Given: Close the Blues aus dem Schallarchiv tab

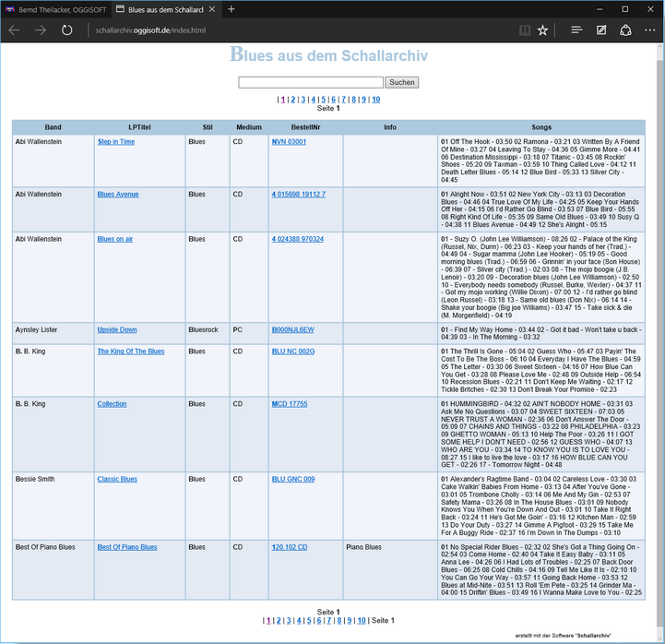Looking at the screenshot, I should pyautogui.click(x=212, y=9).
